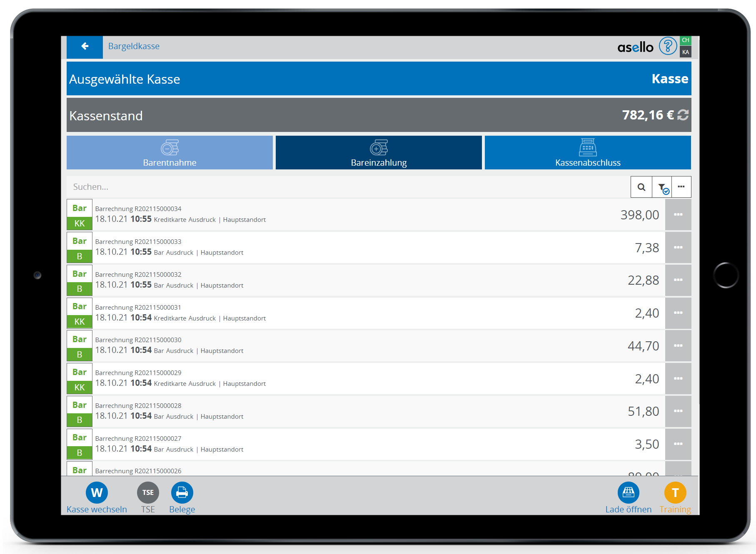
Task: Open the help question mark icon
Action: coord(667,46)
